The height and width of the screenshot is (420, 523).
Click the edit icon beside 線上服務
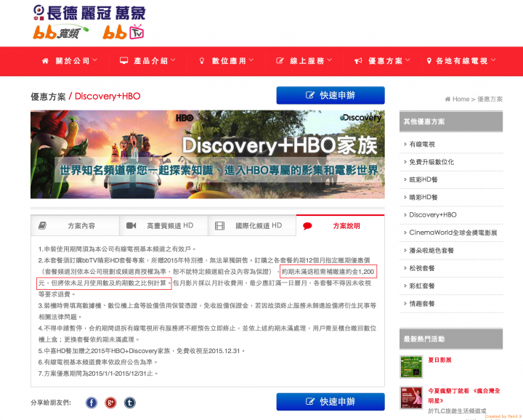[x=280, y=61]
